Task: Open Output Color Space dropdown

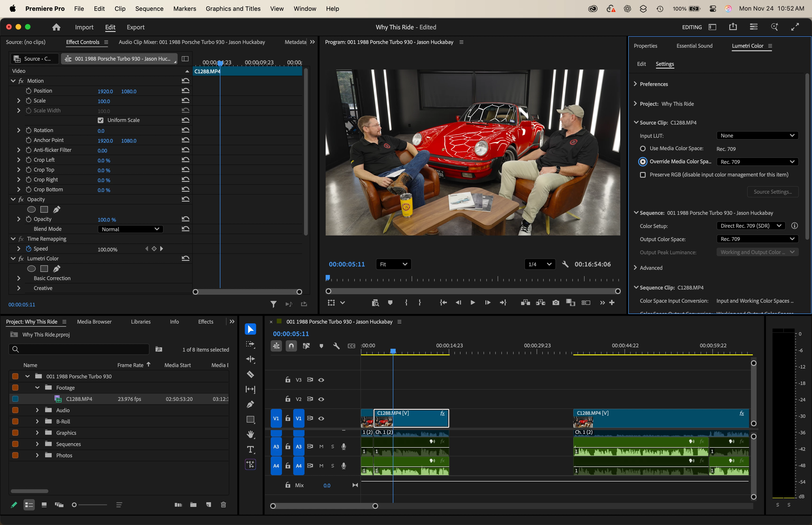Action: [x=757, y=239]
